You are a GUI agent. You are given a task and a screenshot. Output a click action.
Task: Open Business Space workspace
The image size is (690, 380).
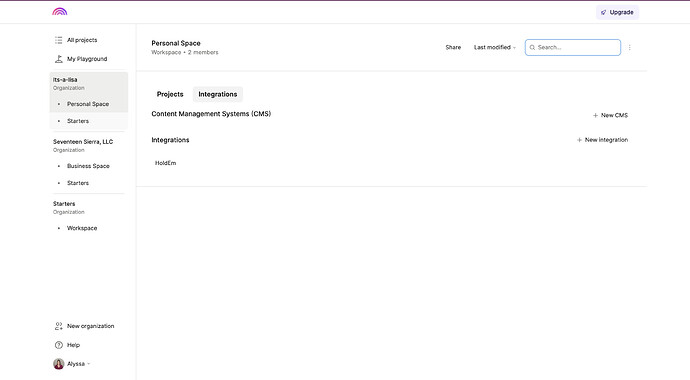tap(88, 166)
